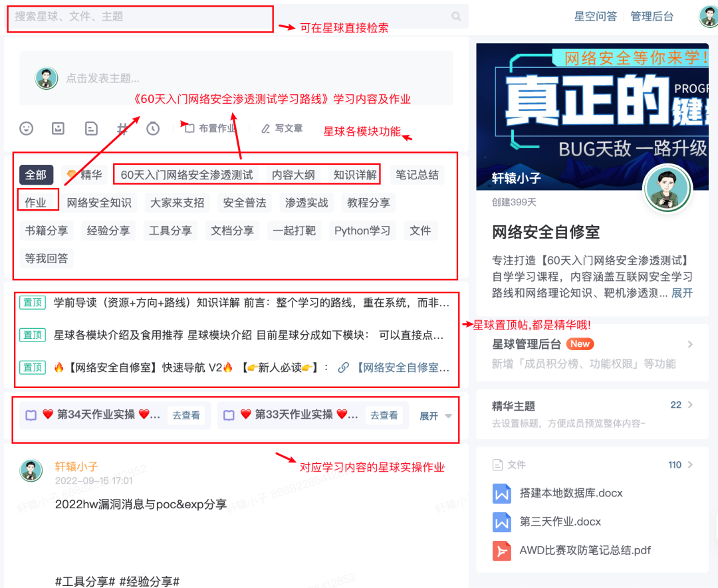Click hashtag #经验分享# in post
718x588 pixels.
150,581
